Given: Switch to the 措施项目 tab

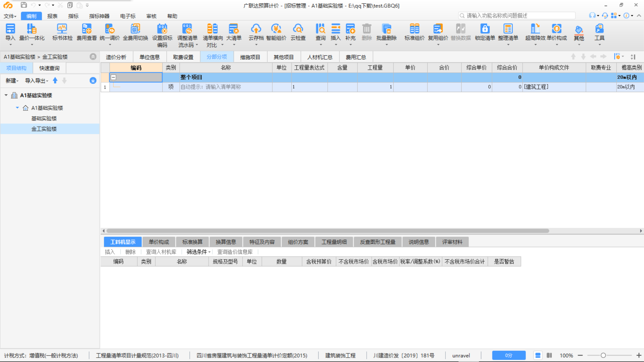Looking at the screenshot, I should pos(250,57).
